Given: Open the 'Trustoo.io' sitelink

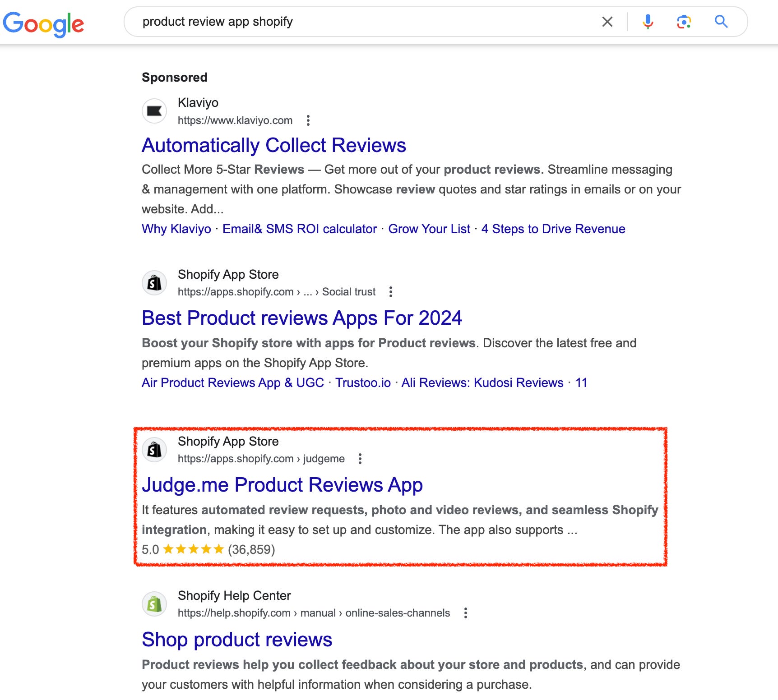Looking at the screenshot, I should pyautogui.click(x=363, y=383).
